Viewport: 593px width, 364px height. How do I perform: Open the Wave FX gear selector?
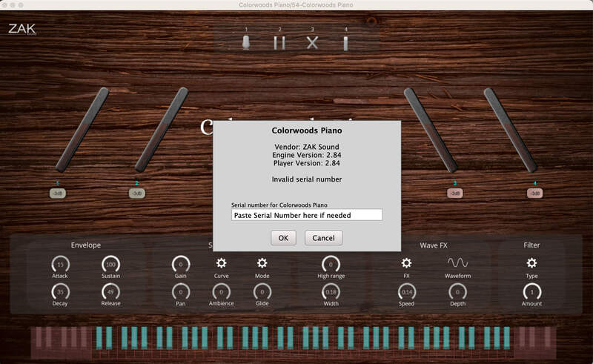tap(406, 263)
